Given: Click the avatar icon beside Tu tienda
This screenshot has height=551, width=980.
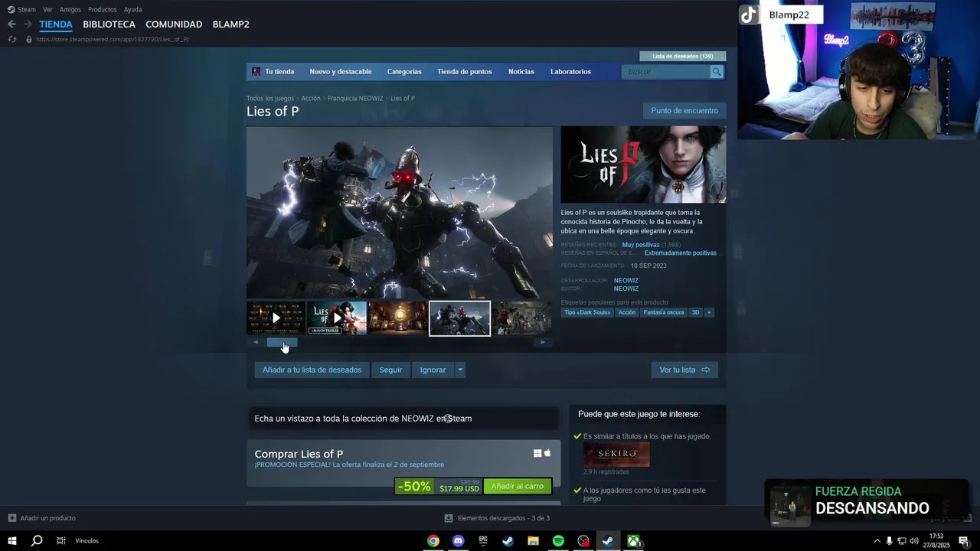Looking at the screenshot, I should [256, 72].
